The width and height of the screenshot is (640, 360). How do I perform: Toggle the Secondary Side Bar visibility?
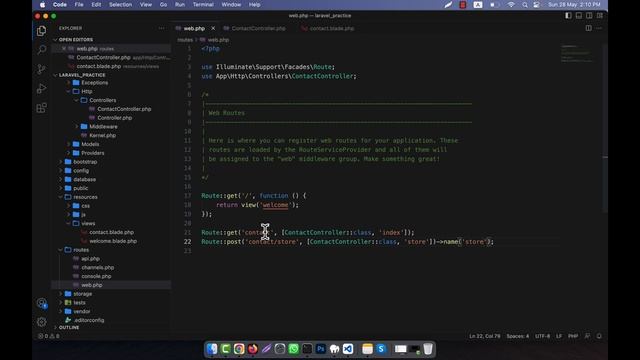[589, 16]
